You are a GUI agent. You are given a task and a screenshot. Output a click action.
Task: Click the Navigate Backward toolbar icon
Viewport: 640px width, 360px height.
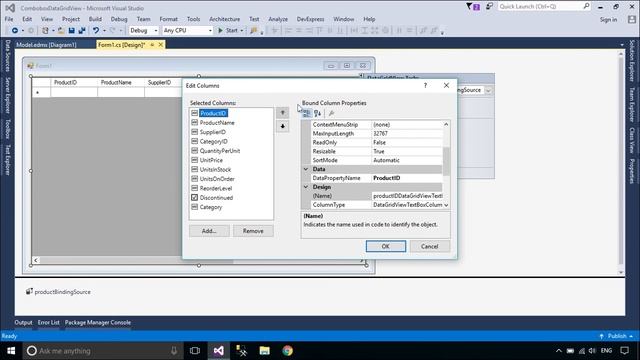[x=15, y=31]
